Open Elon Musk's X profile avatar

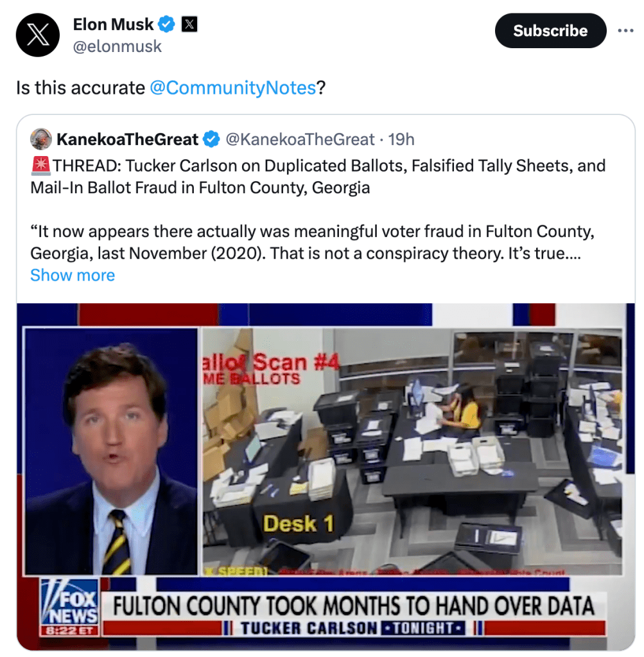point(38,35)
